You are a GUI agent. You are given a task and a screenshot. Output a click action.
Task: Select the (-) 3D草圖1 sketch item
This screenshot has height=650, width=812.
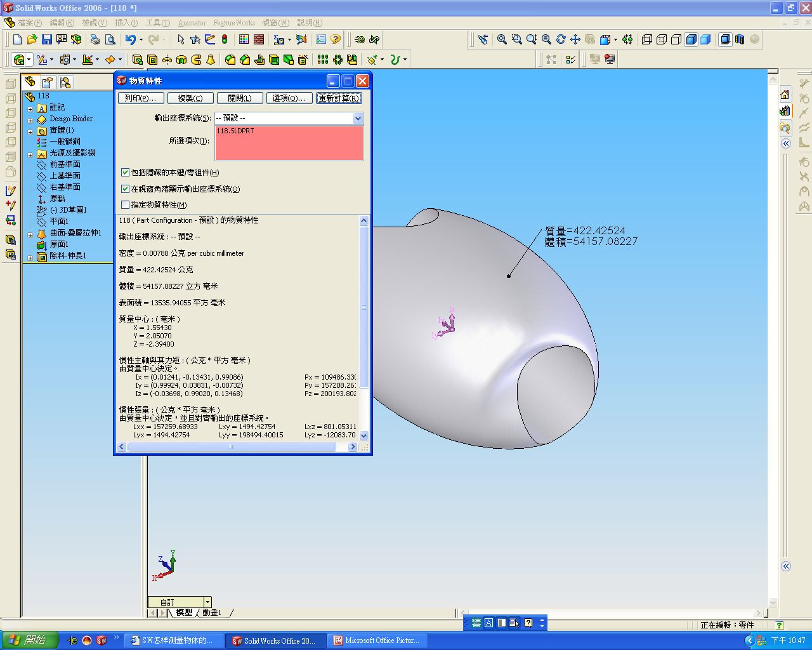point(69,210)
